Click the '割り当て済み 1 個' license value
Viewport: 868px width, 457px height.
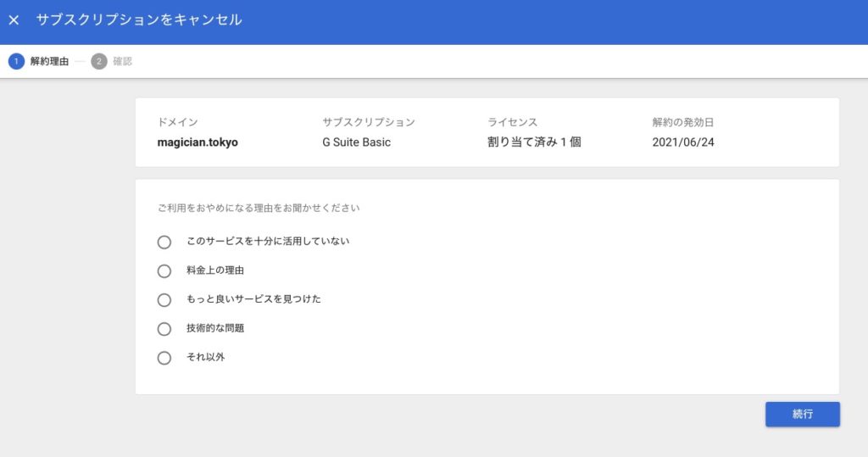pos(534,142)
